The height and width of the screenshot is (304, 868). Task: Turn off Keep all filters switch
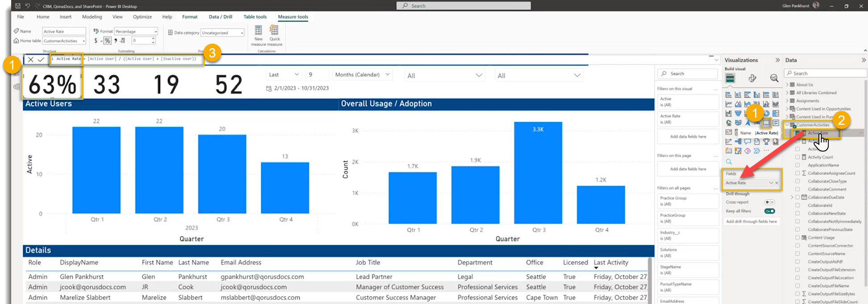(x=769, y=211)
